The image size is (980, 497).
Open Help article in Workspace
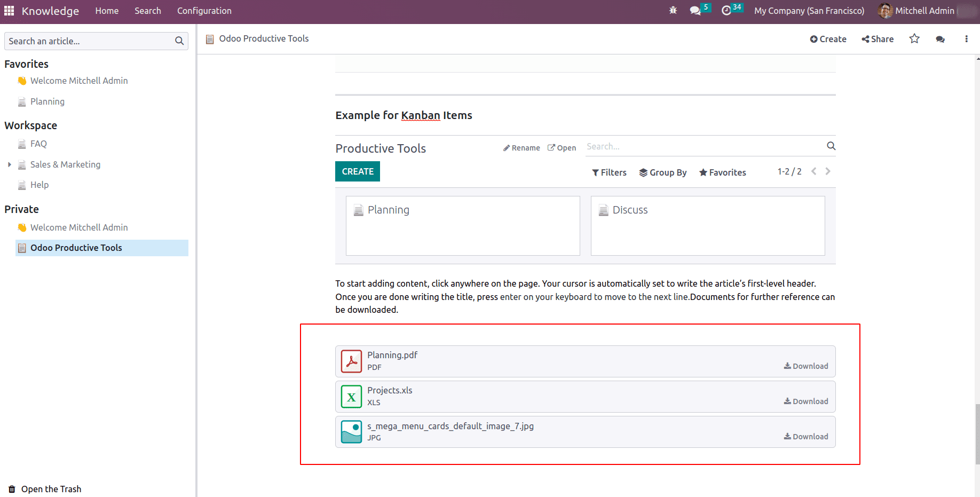(39, 185)
